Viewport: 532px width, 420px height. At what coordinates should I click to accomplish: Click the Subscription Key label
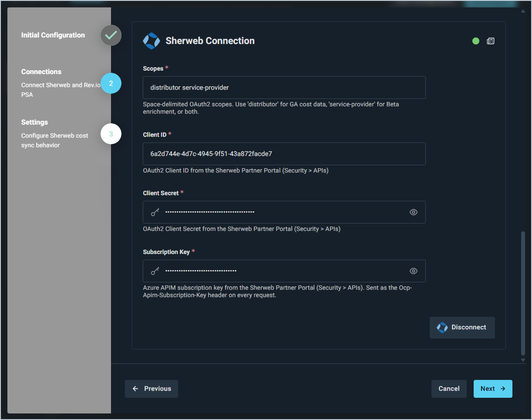(166, 252)
